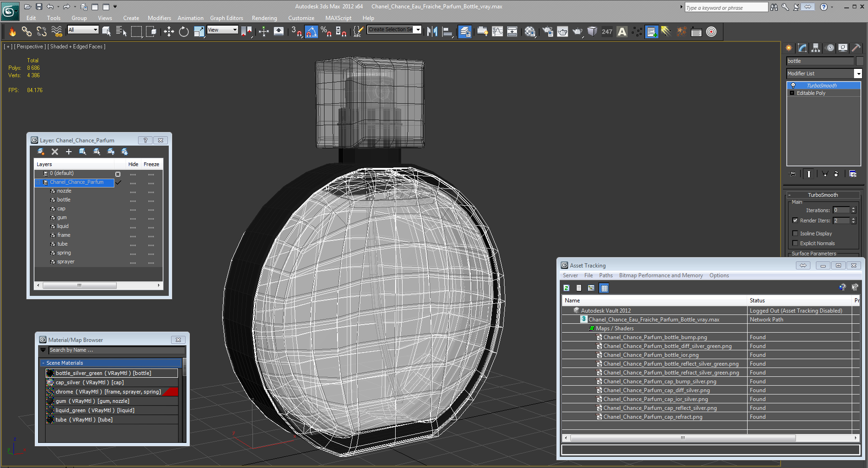The width and height of the screenshot is (868, 468).
Task: Make 0 (default) the current layer checkbox
Action: 118,174
